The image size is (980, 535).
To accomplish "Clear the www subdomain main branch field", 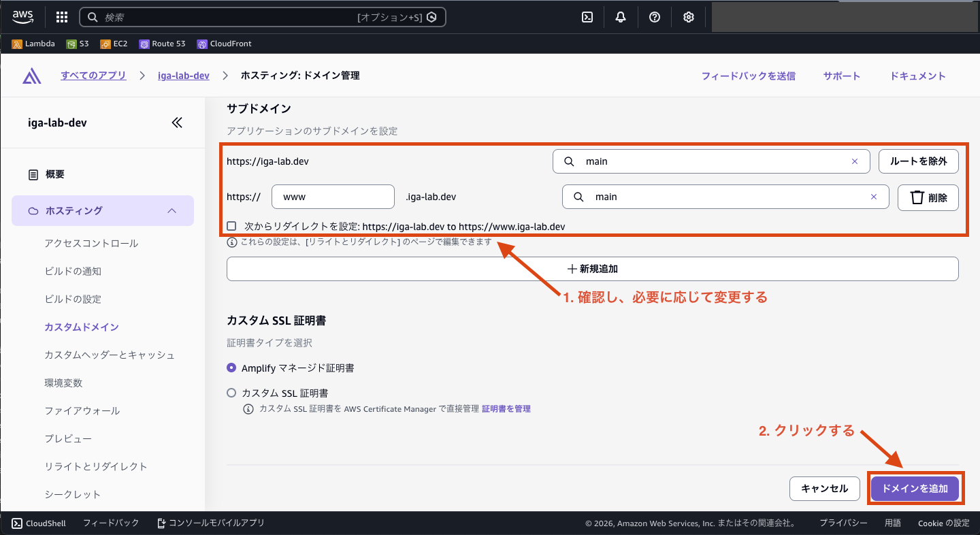I will point(874,197).
